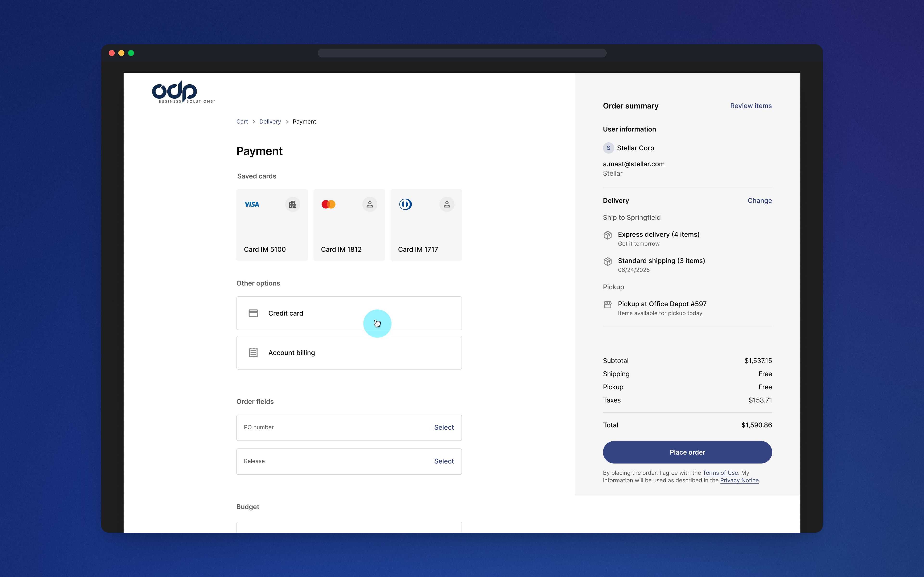Select the Account billing payment option

click(x=349, y=353)
